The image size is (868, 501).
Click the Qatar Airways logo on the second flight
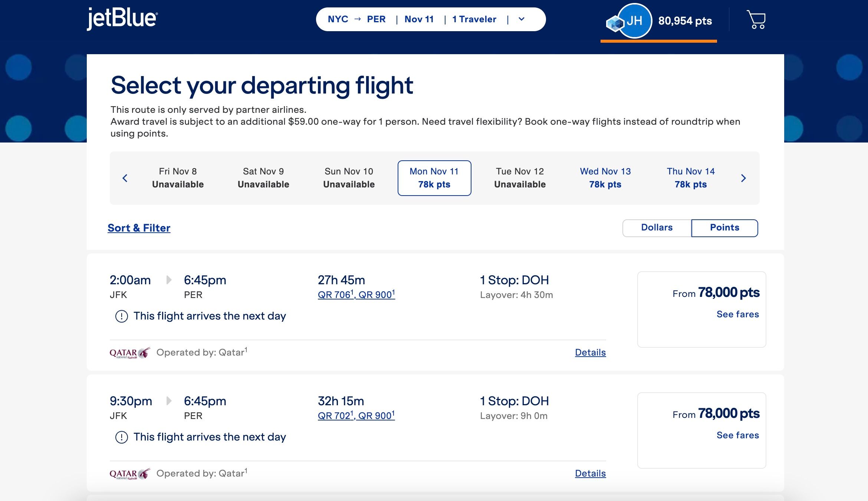(130, 474)
